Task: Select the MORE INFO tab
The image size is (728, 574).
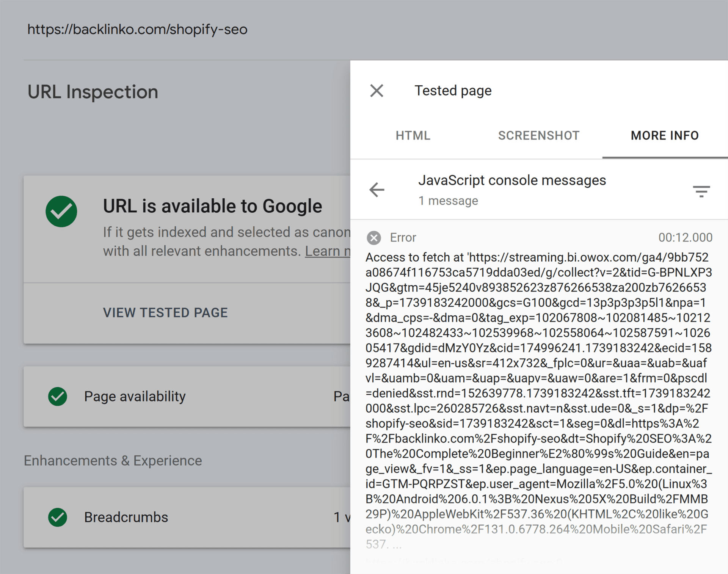Action: click(664, 135)
